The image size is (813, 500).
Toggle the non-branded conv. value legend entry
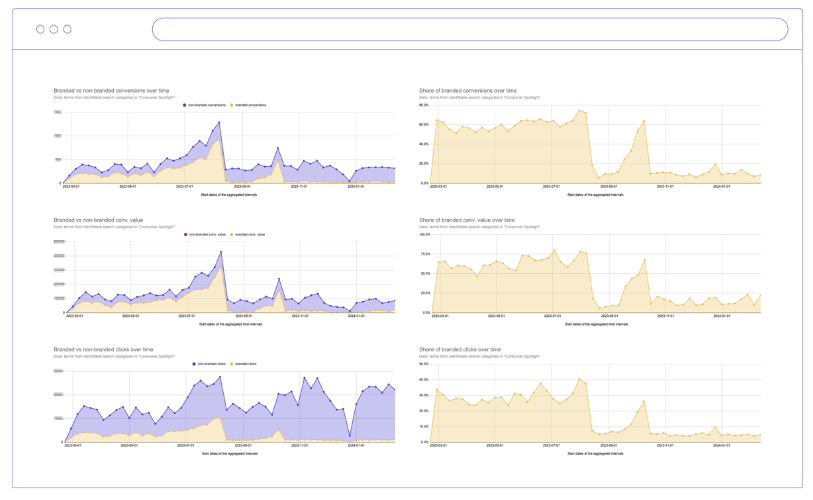tap(208, 234)
